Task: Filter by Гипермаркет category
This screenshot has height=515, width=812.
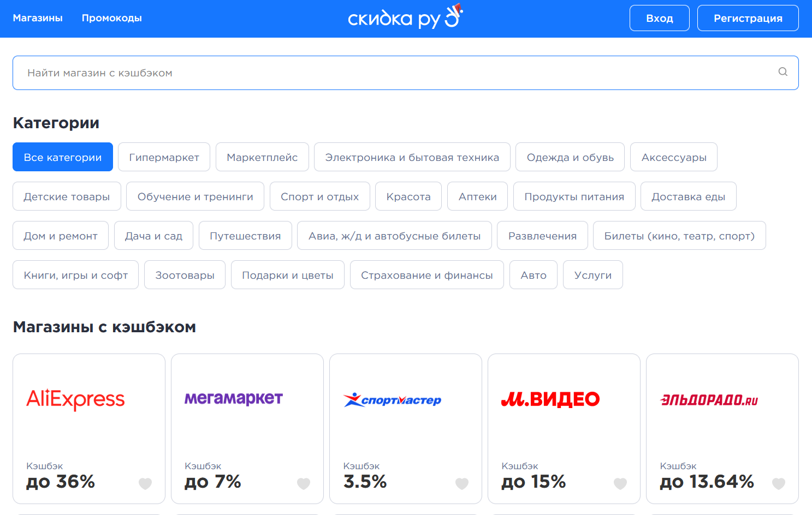Action: (164, 157)
